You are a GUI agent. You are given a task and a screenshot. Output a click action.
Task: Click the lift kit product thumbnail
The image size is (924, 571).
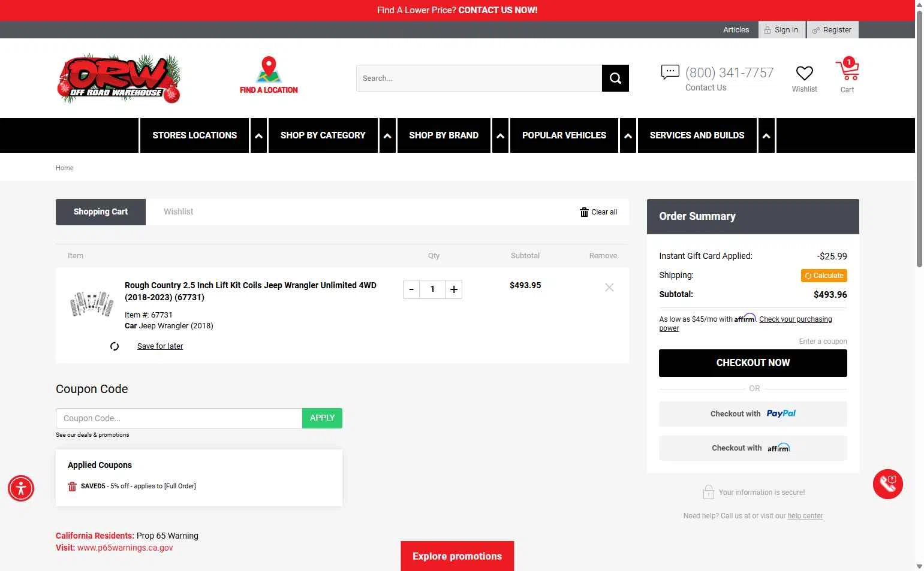coord(92,304)
